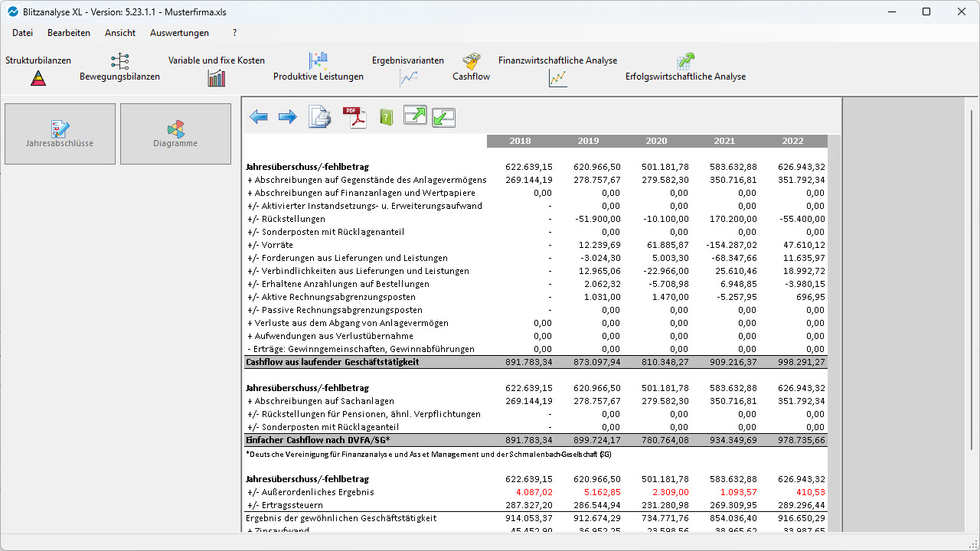Image resolution: width=980 pixels, height=551 pixels.
Task: Click '+/- Verbindlichkeiten aus Lieferungen und Leistungen'
Action: pos(358,271)
